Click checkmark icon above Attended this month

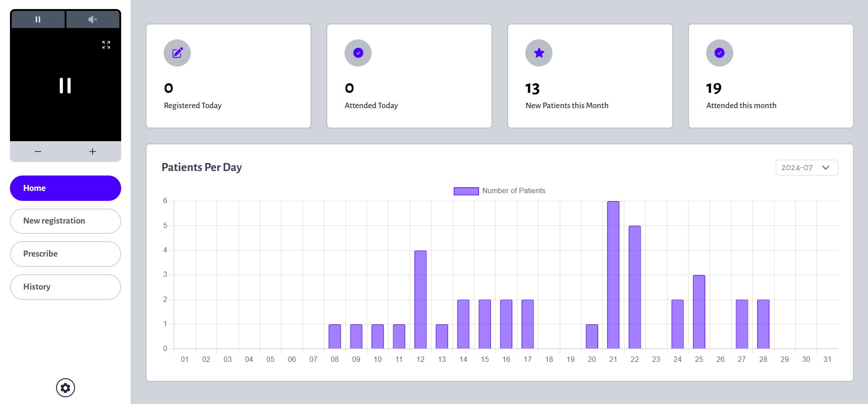click(719, 53)
